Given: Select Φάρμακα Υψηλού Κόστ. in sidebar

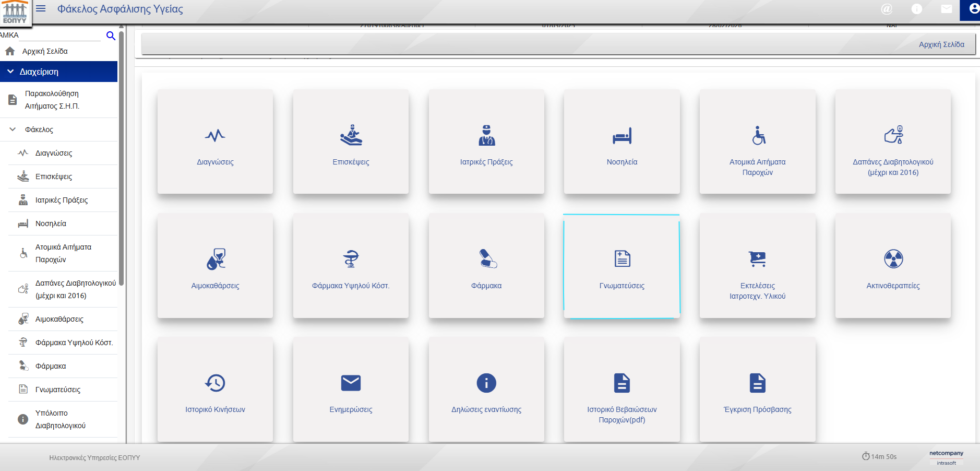Looking at the screenshot, I should tap(63, 343).
